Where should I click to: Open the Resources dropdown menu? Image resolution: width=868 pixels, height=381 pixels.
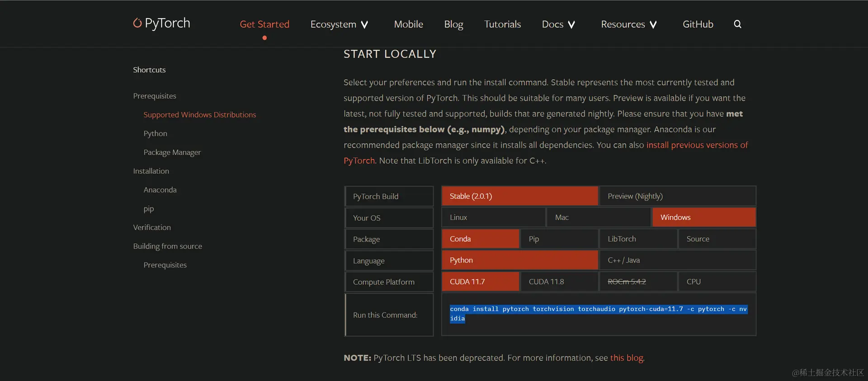628,24
